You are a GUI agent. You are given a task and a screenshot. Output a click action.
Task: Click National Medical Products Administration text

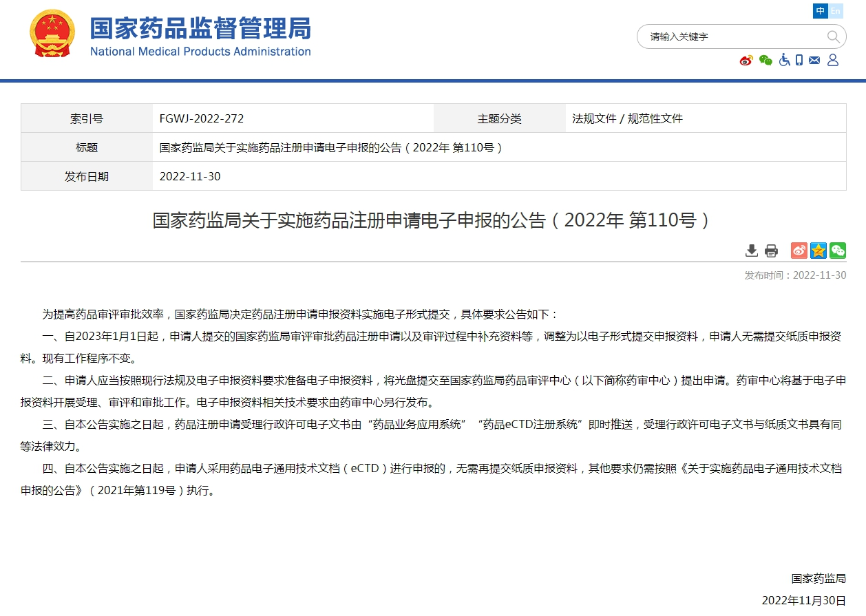tap(200, 52)
